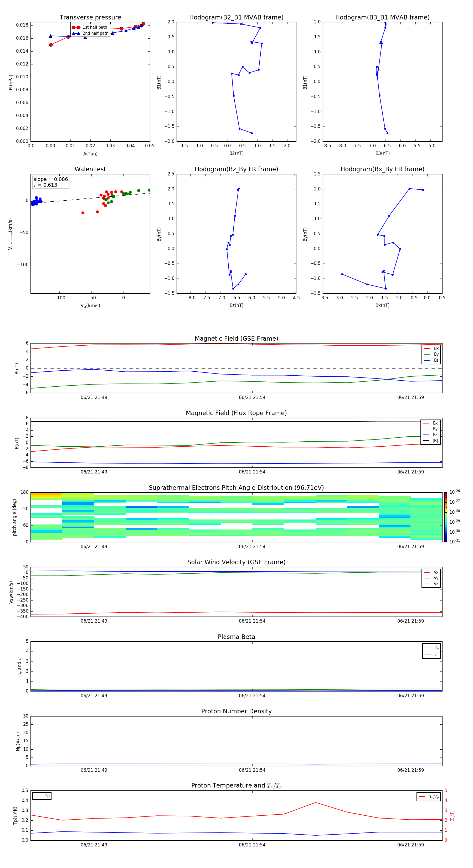Click the Bz legend entry in GSE magnetic field

[431, 360]
